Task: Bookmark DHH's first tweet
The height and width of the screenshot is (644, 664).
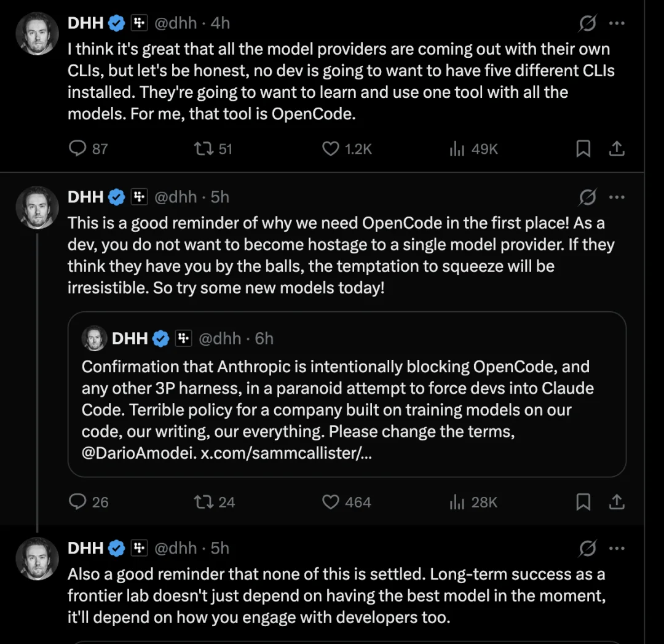Action: pos(583,148)
